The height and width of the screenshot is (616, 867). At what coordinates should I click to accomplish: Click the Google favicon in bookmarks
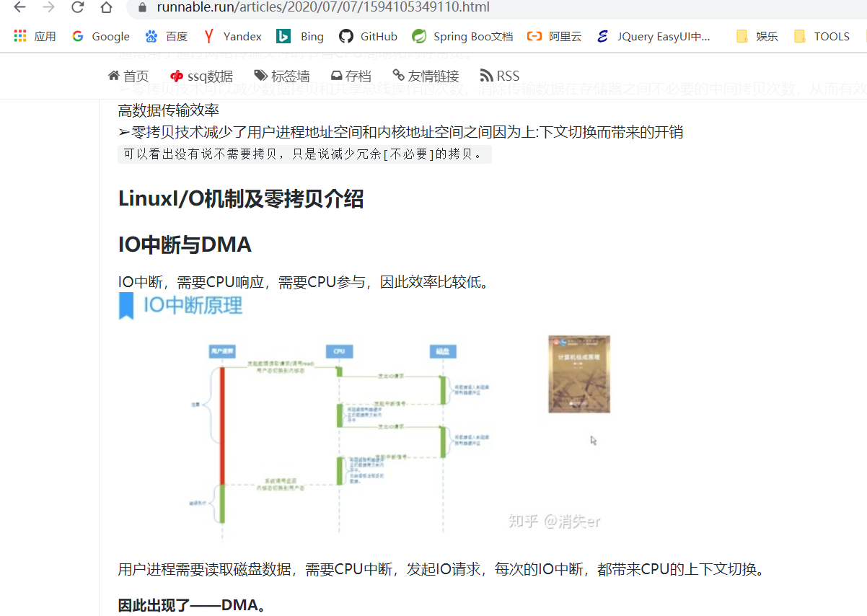coord(77,36)
